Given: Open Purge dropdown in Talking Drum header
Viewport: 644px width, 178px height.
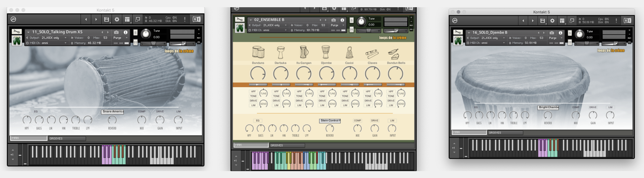Looking at the screenshot, I should click(x=120, y=38).
